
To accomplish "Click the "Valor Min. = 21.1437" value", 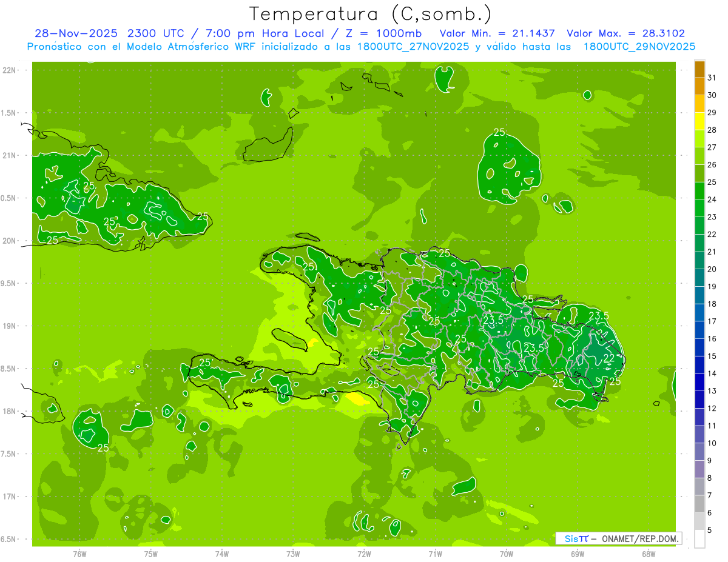I will pos(497,33).
